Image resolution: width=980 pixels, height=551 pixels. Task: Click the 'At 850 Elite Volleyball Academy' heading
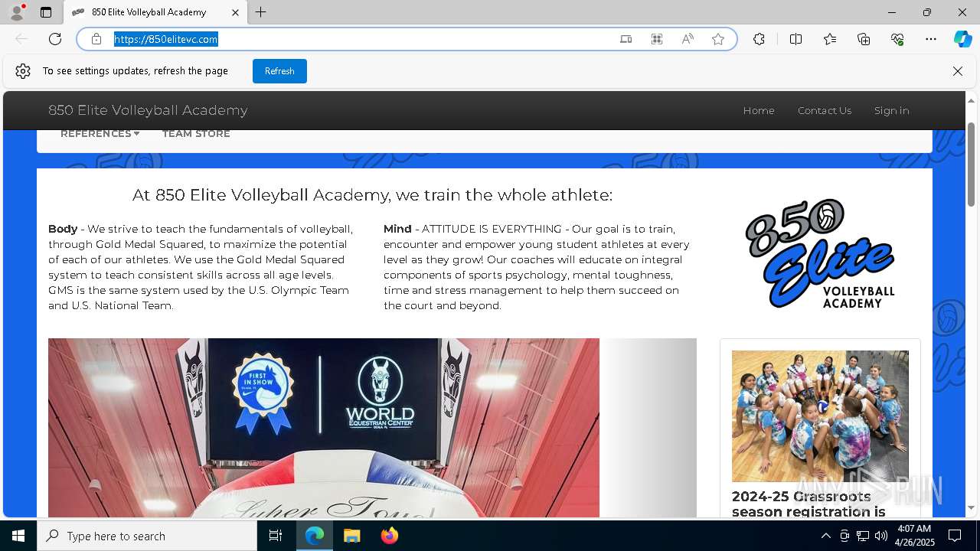point(372,195)
